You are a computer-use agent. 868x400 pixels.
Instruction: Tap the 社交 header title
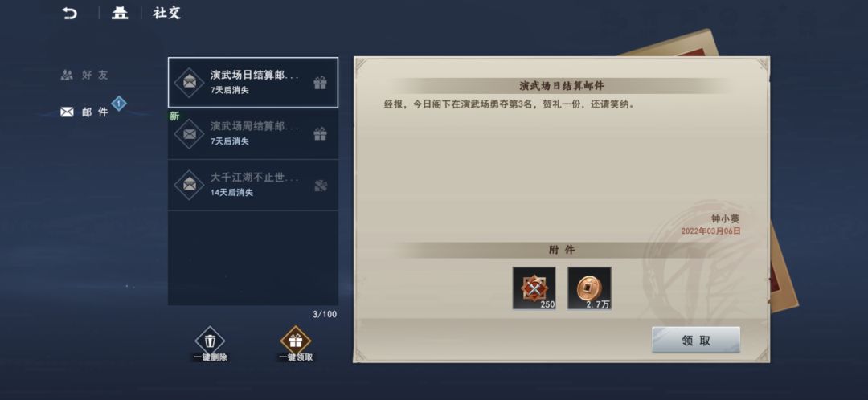(x=167, y=13)
